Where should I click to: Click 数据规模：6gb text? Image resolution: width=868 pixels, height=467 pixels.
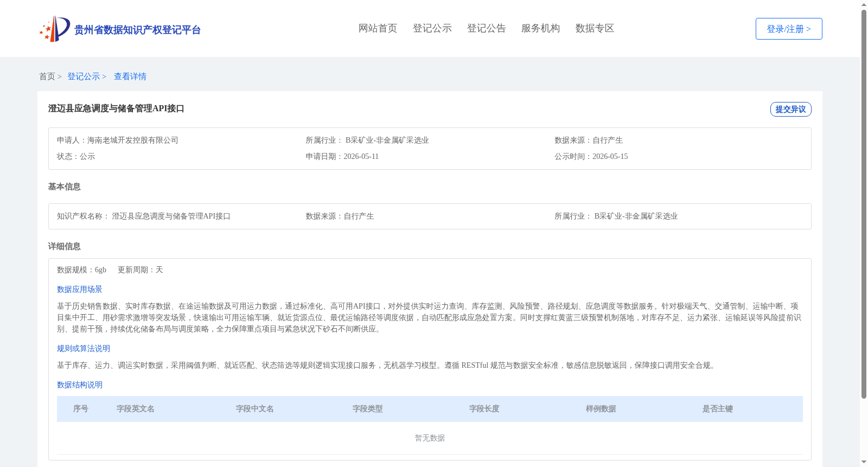point(81,270)
